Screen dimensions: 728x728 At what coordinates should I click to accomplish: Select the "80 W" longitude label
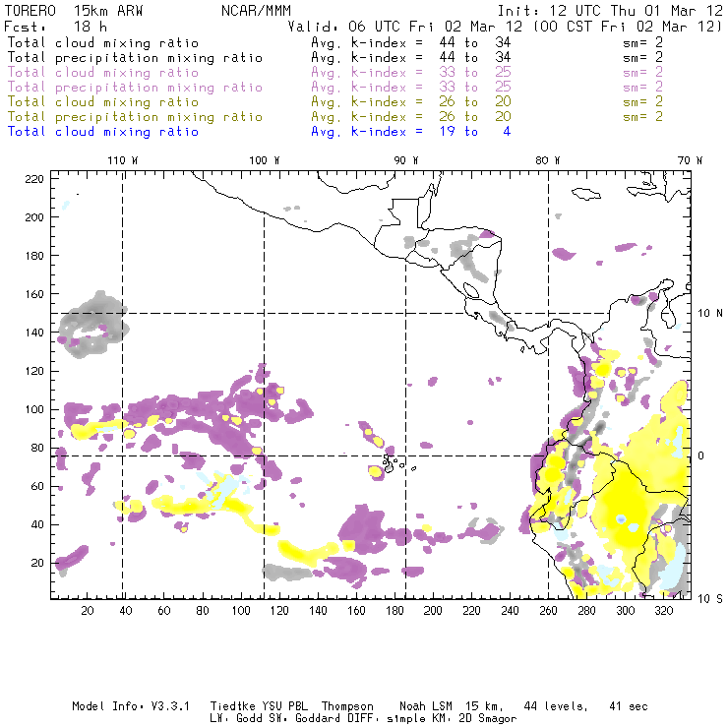tap(548, 160)
